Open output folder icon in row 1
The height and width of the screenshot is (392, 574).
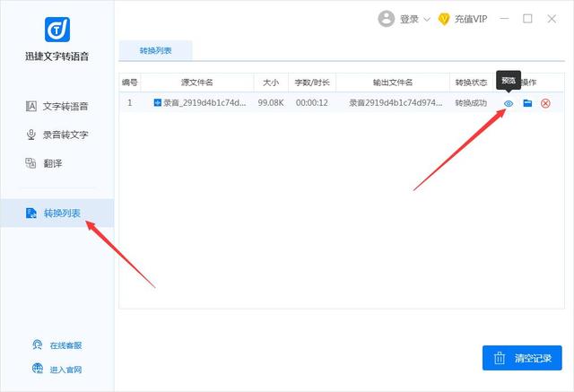pyautogui.click(x=527, y=103)
